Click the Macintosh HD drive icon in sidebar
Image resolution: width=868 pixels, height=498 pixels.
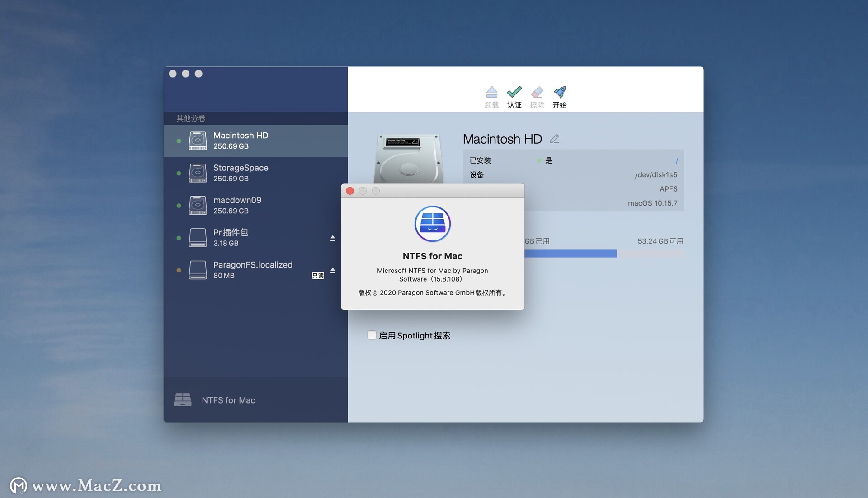(198, 141)
